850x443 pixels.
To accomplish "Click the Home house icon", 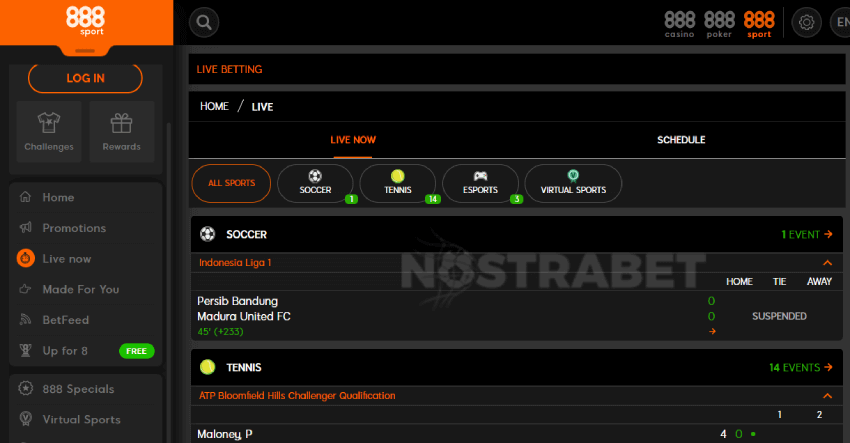I will click(x=25, y=197).
